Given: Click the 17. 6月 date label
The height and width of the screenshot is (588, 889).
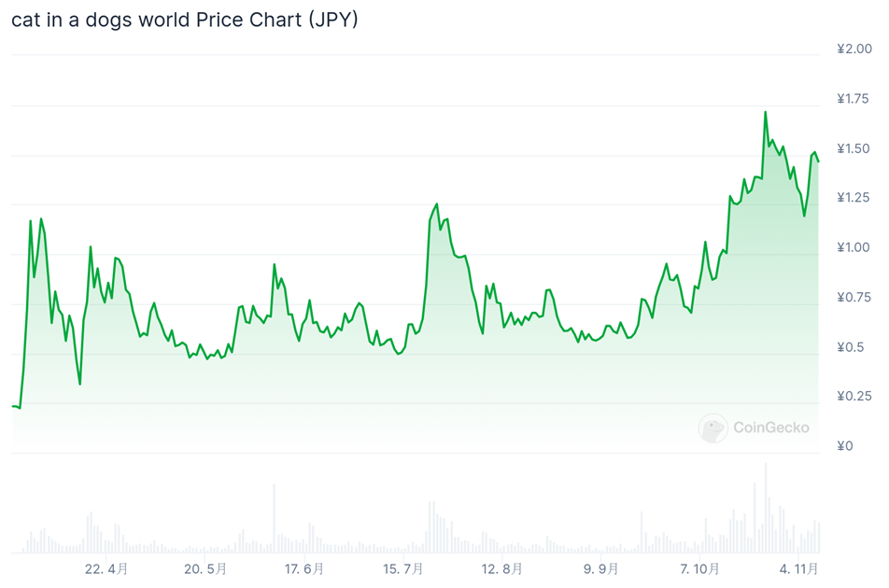Looking at the screenshot, I should [303, 568].
